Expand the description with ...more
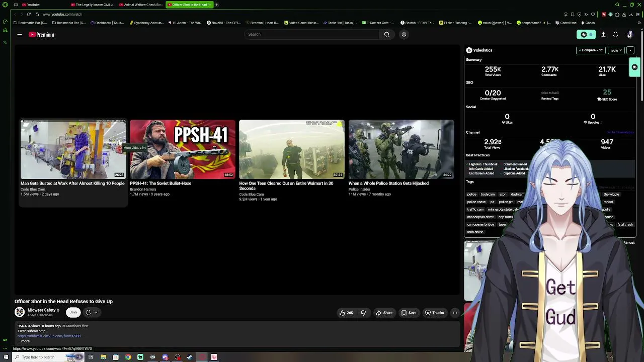644x362 pixels. pos(24,341)
